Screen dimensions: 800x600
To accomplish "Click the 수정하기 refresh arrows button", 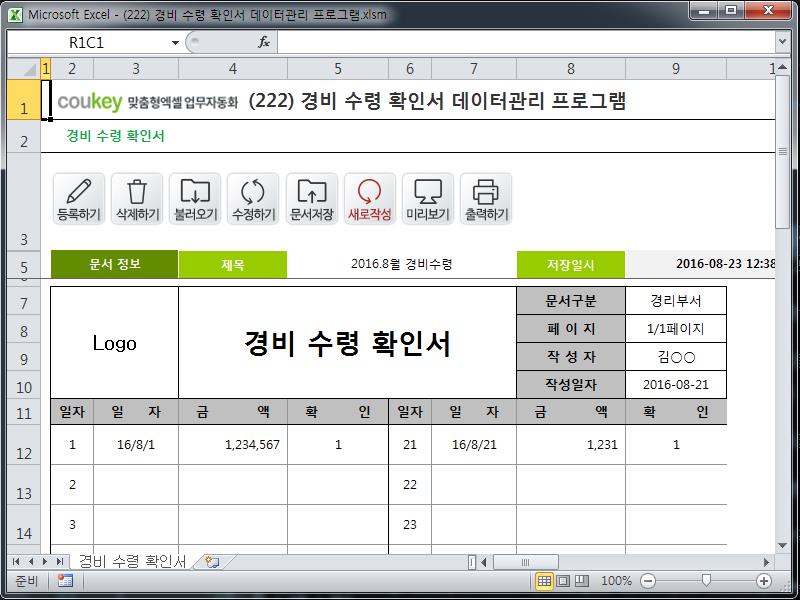I will (x=253, y=198).
